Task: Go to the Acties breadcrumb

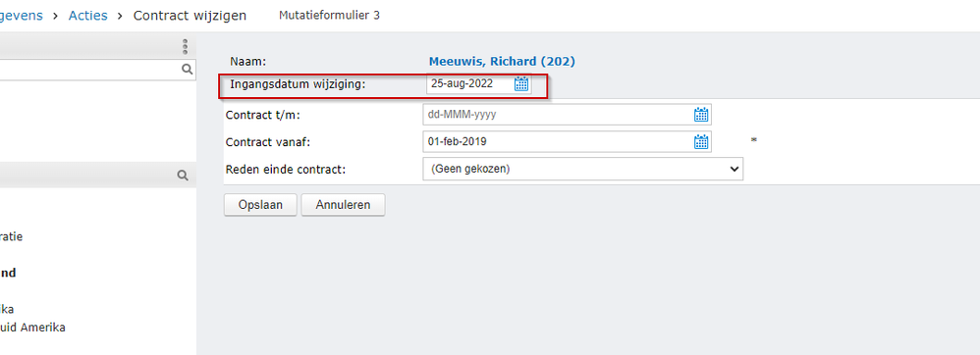Action: [88, 16]
